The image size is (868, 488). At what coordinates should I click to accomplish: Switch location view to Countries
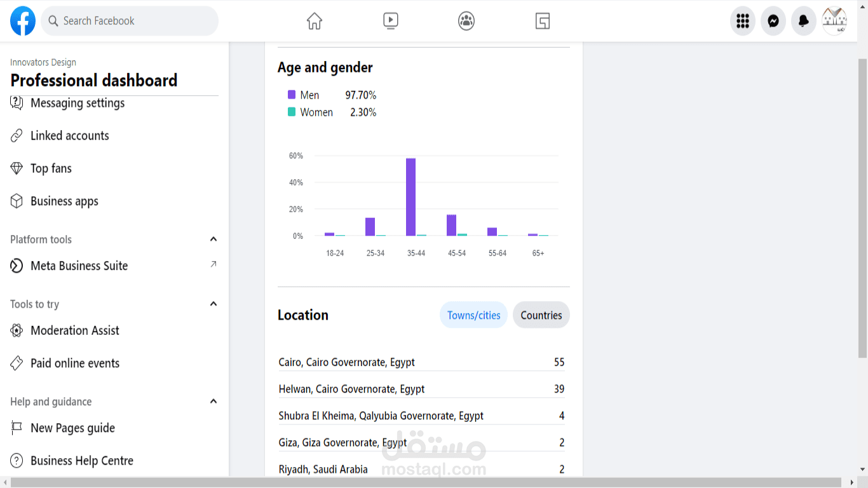(541, 315)
